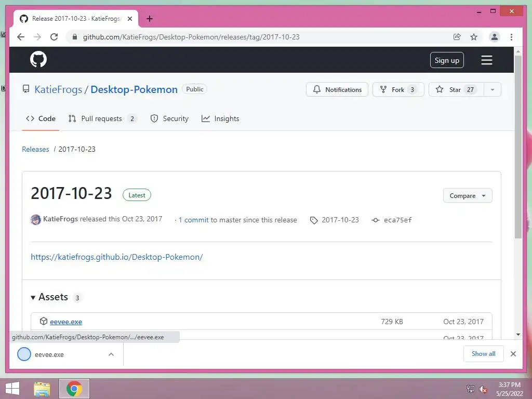Go back with the browser arrow
Image resolution: width=532 pixels, height=399 pixels.
point(21,37)
